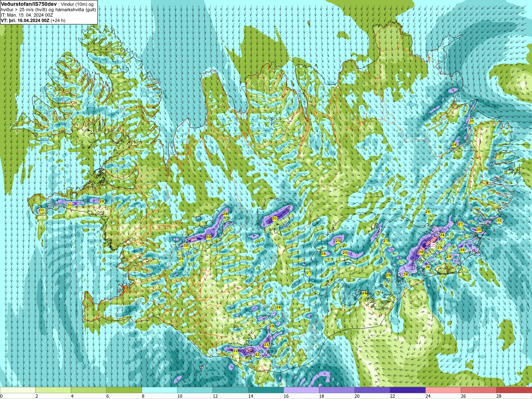Select the colour scale tick label "2"
The width and height of the screenshot is (532, 399).
[37, 396]
